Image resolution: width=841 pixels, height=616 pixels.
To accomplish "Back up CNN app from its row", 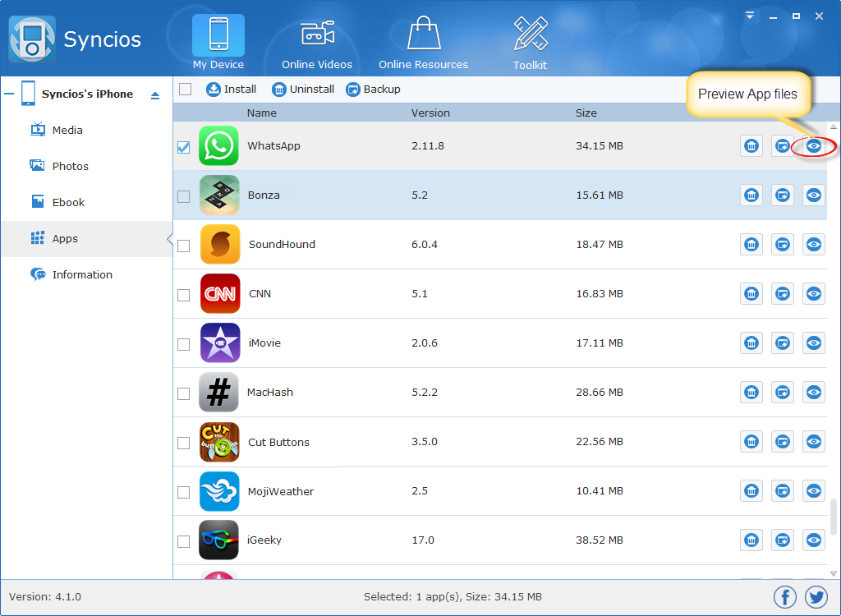I will [783, 293].
